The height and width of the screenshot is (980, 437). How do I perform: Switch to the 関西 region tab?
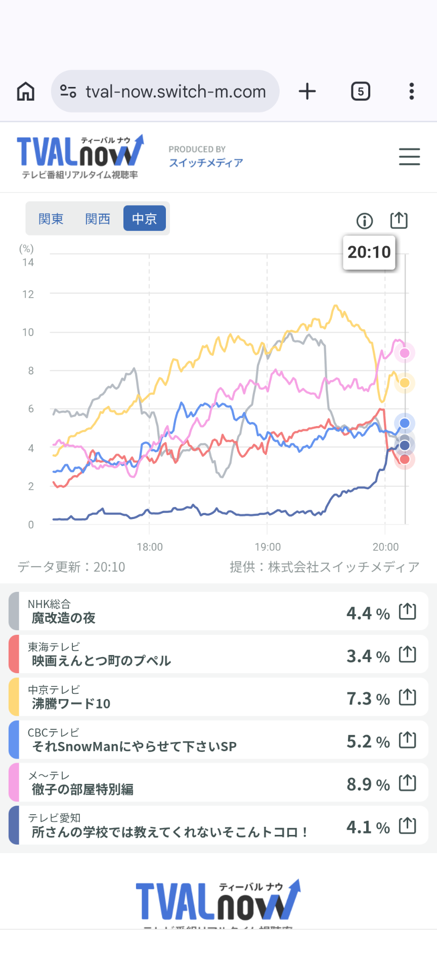click(x=98, y=219)
